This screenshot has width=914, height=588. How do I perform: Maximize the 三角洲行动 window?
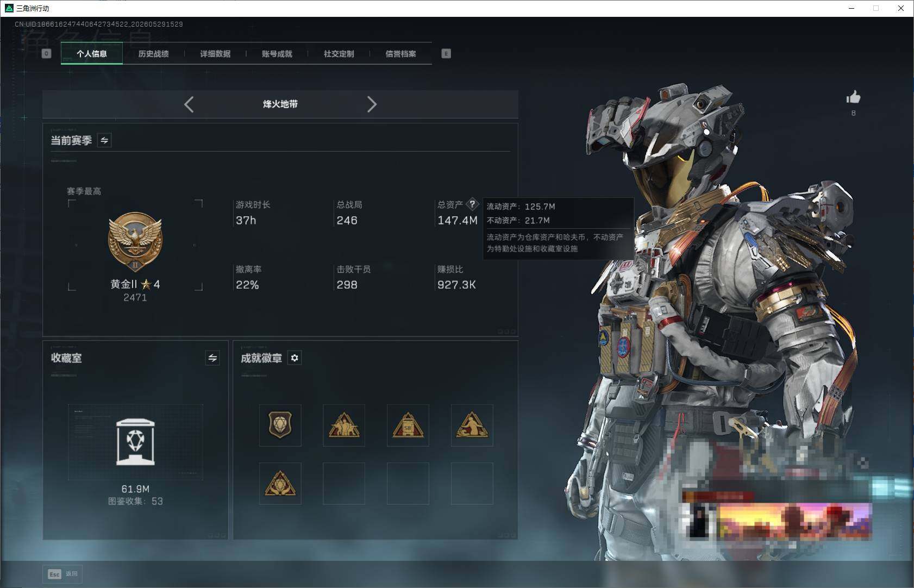[x=876, y=8]
